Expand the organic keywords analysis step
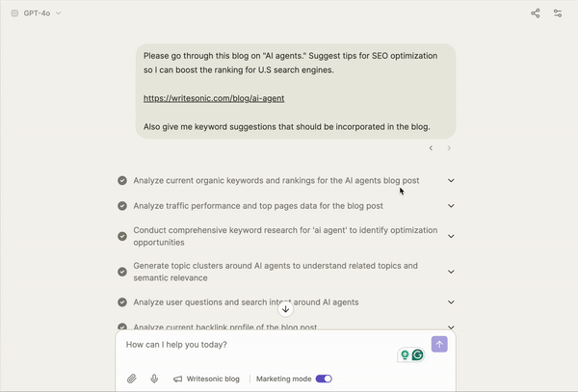The height and width of the screenshot is (392, 578). point(451,180)
